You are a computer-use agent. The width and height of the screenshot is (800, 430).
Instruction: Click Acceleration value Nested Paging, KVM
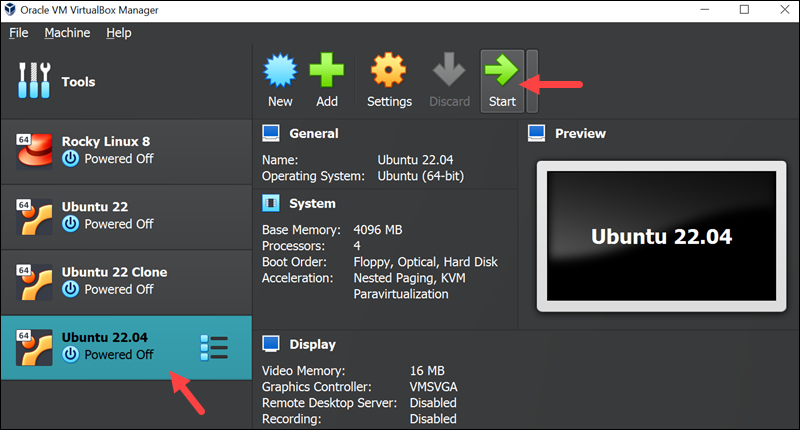(409, 278)
